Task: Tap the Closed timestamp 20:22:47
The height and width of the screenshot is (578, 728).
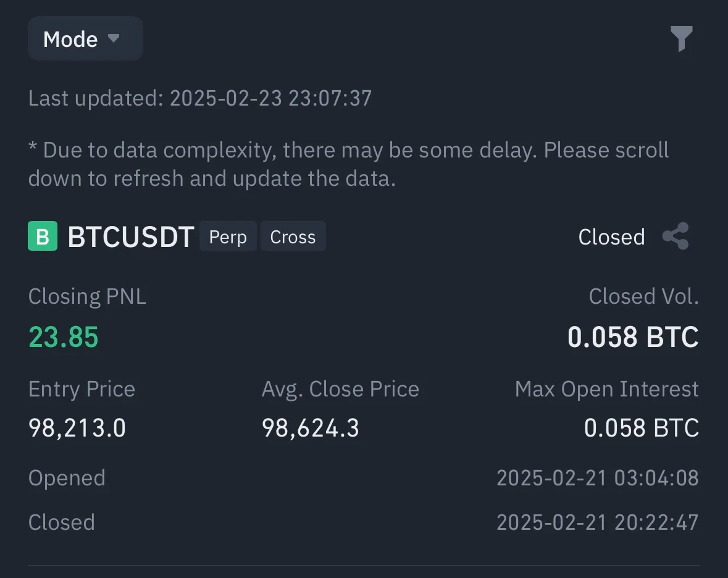Action: [x=597, y=522]
